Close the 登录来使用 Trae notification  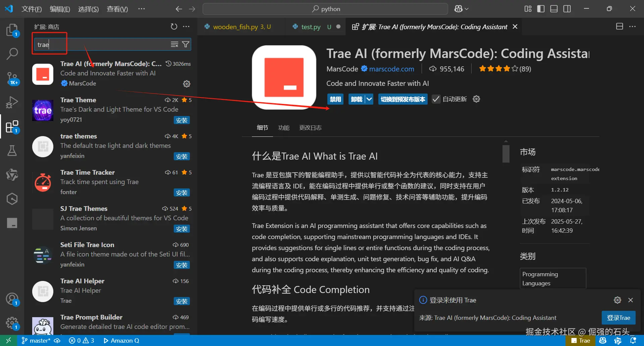631,300
